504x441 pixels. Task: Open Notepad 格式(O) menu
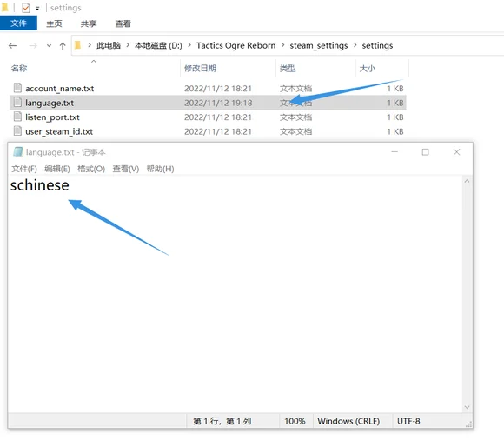click(91, 169)
